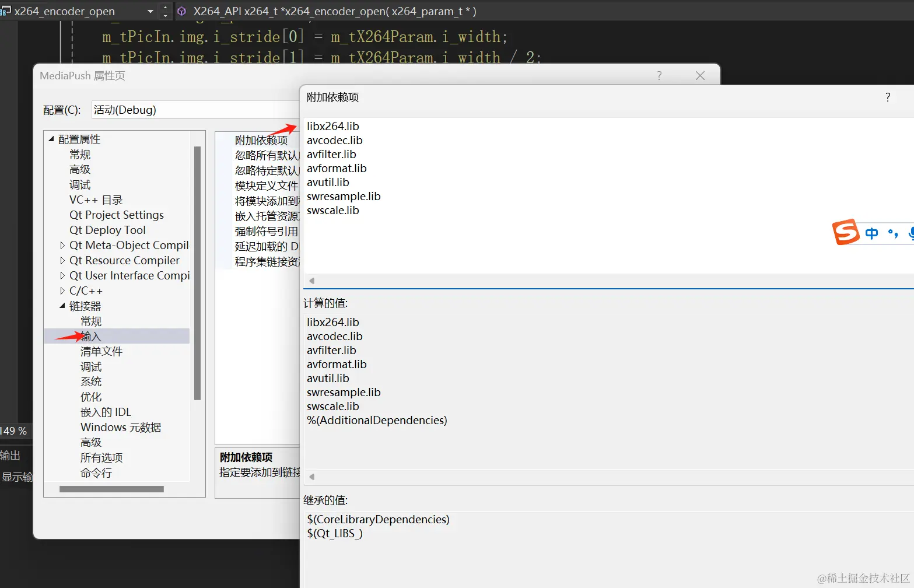Select Windows 元数据 item
The height and width of the screenshot is (588, 914).
point(121,428)
